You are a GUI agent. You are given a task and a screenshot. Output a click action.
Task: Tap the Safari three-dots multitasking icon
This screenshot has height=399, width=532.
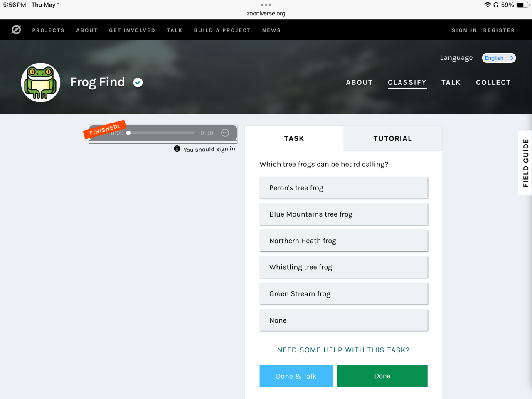[266, 5]
